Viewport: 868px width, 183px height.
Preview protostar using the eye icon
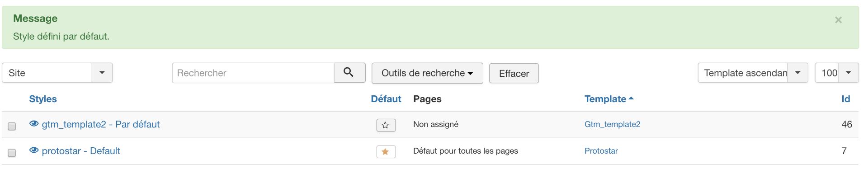pos(34,150)
